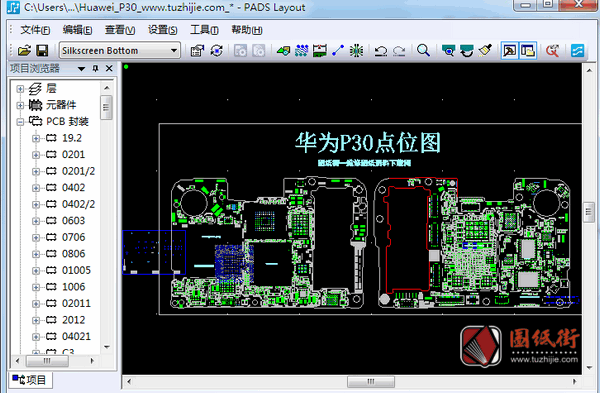The height and width of the screenshot is (393, 600).
Task: Expand the 0201 footprint node
Action: pos(36,155)
